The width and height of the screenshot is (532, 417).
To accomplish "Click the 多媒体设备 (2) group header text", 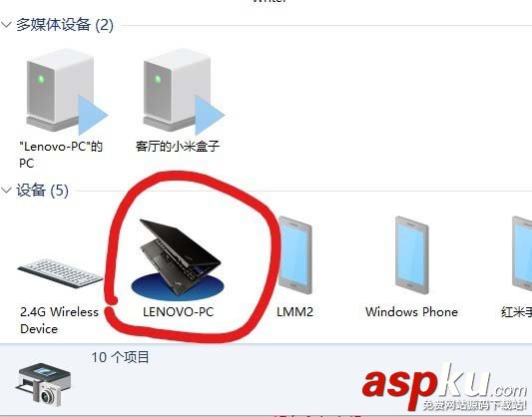I will point(65,25).
